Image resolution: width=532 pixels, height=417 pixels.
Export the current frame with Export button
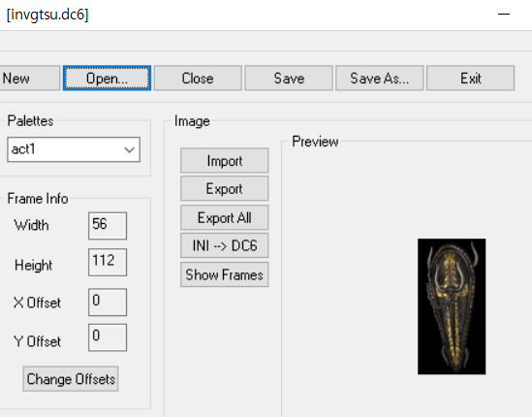pos(225,188)
